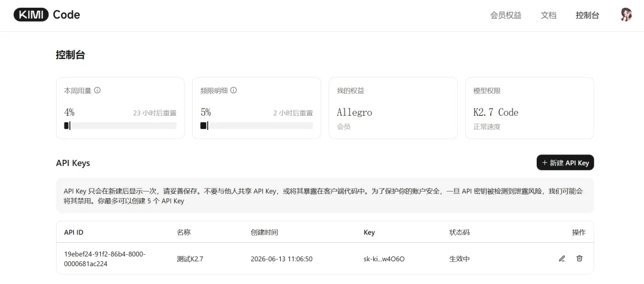Open 控制台 in the top navigation
Viewport: 644px width, 284px height.
pos(587,15)
